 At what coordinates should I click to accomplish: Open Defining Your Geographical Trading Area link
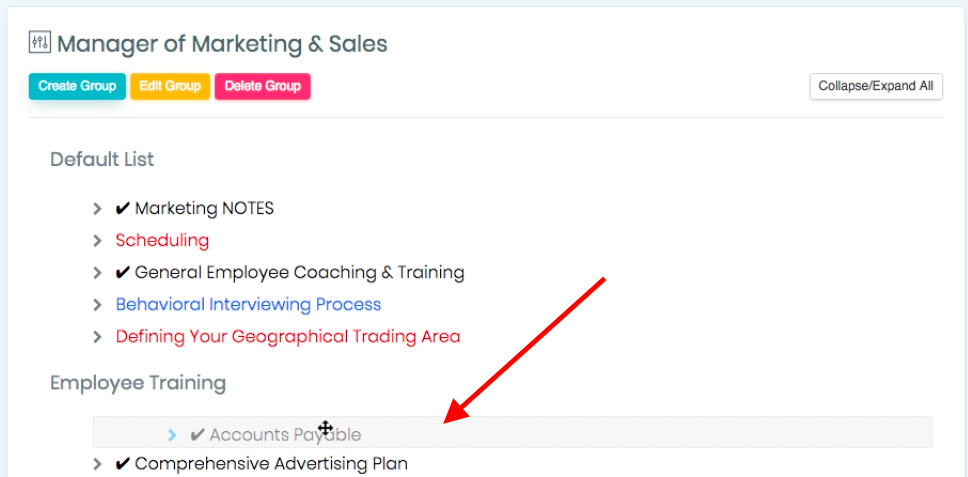tap(288, 336)
